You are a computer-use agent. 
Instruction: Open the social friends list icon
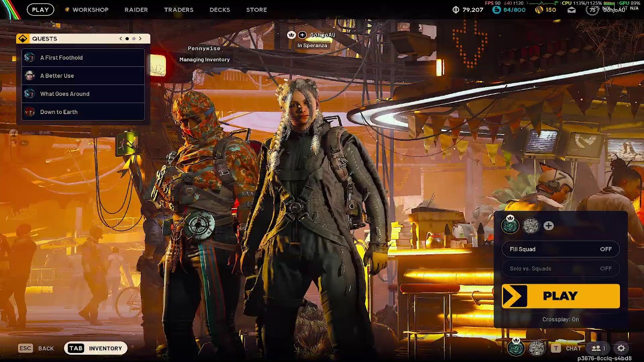click(598, 348)
